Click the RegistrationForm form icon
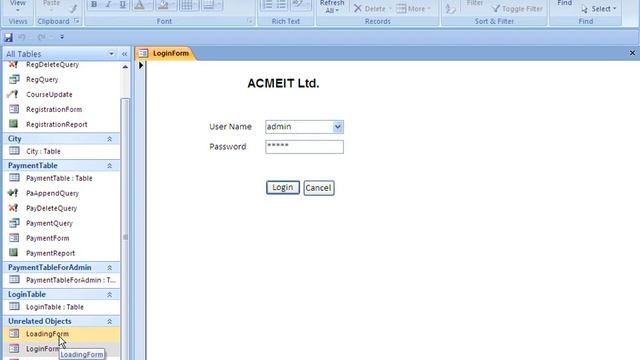 click(14, 109)
